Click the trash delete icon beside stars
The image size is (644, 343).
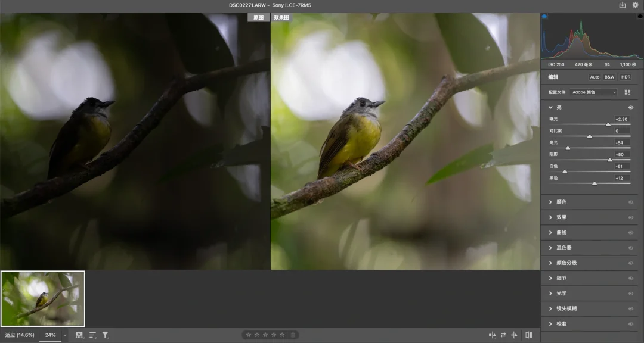click(x=293, y=335)
